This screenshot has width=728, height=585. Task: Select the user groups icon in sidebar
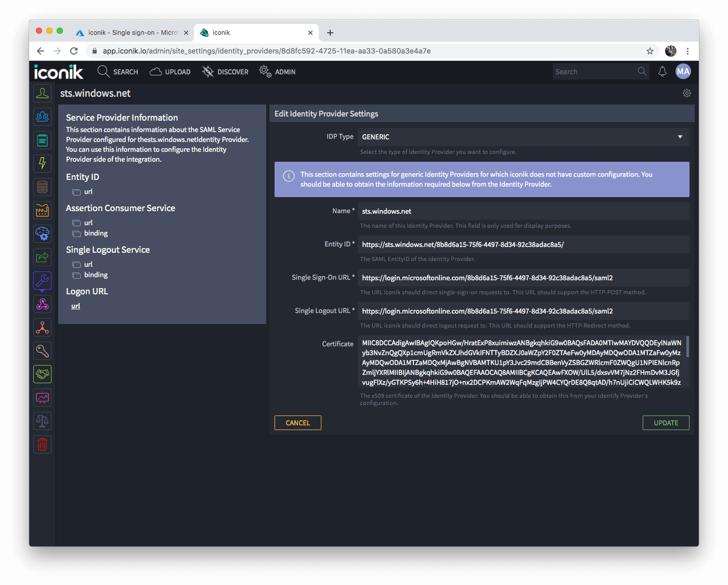42,116
